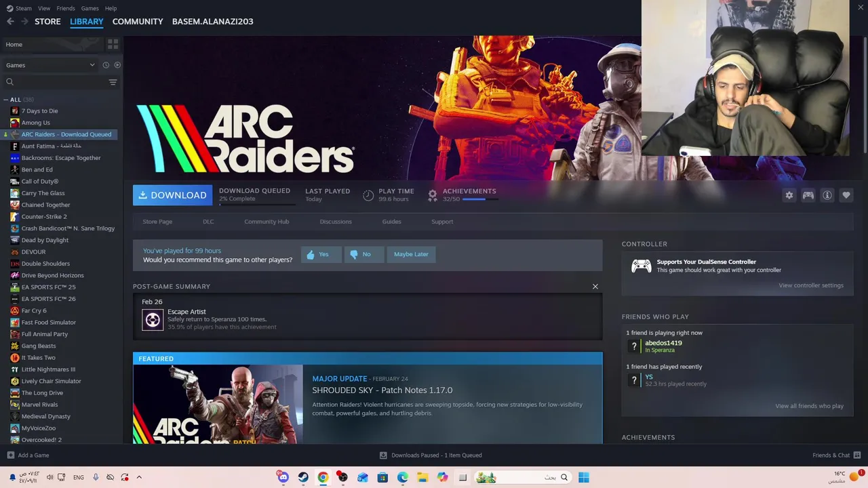Viewport: 868px width, 488px height.
Task: Open the Games menu
Action: click(90, 8)
